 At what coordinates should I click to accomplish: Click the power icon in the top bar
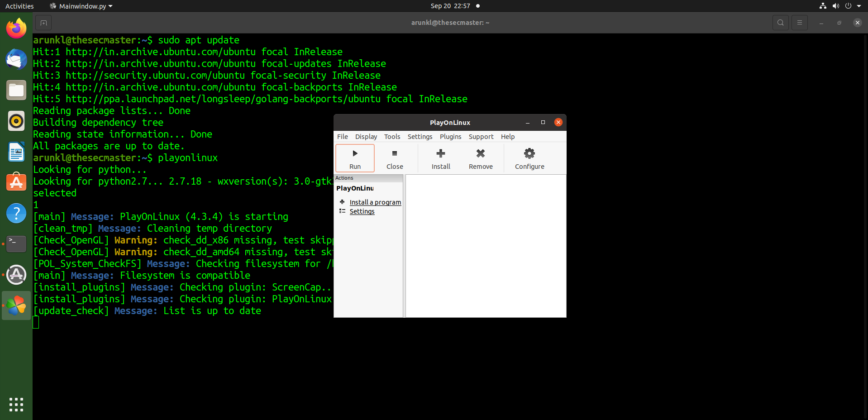tap(848, 6)
